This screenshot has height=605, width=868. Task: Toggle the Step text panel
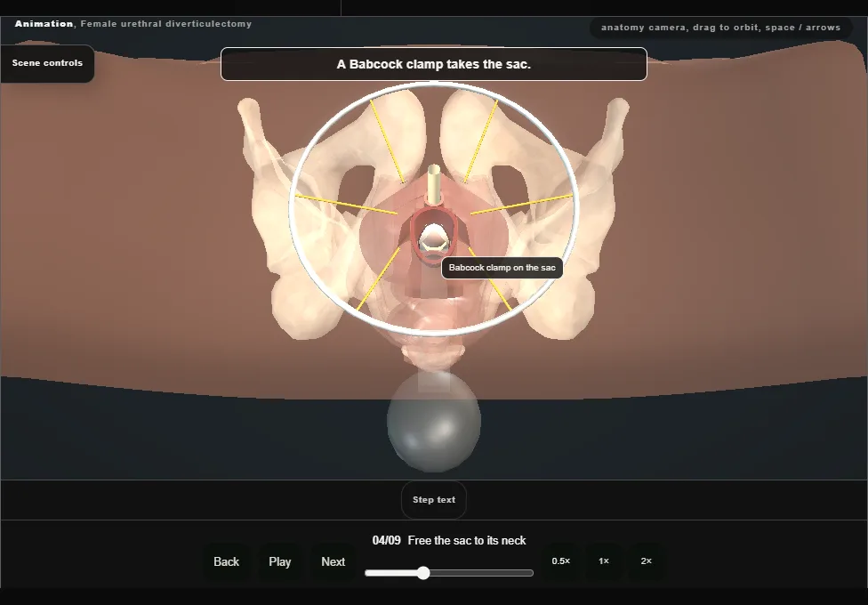(434, 500)
